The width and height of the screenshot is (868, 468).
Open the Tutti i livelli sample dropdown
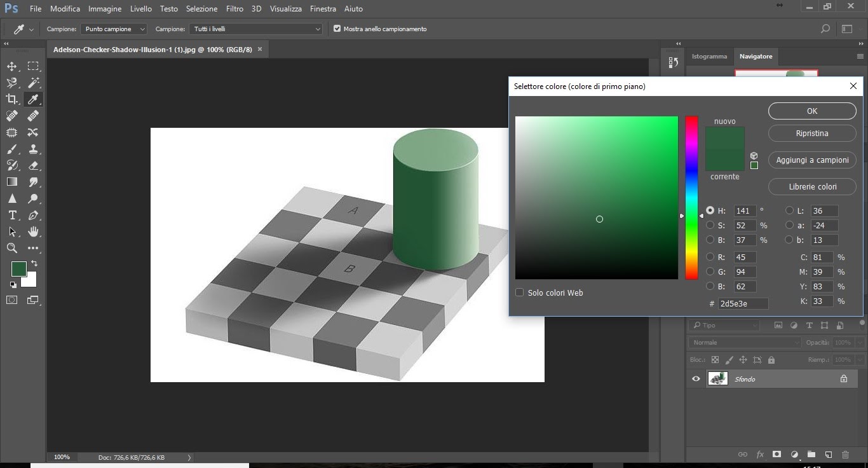pos(256,29)
